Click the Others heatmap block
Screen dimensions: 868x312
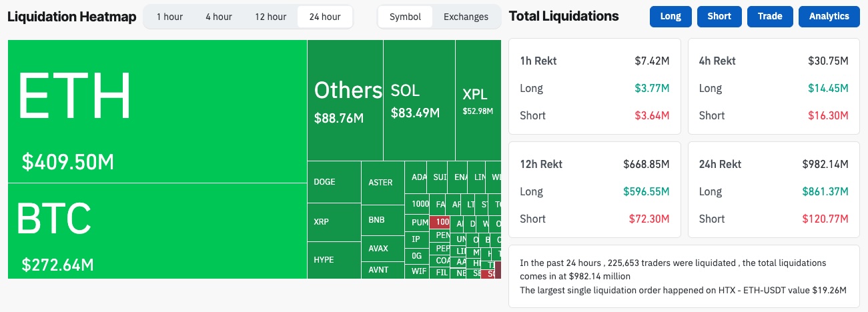pos(345,100)
